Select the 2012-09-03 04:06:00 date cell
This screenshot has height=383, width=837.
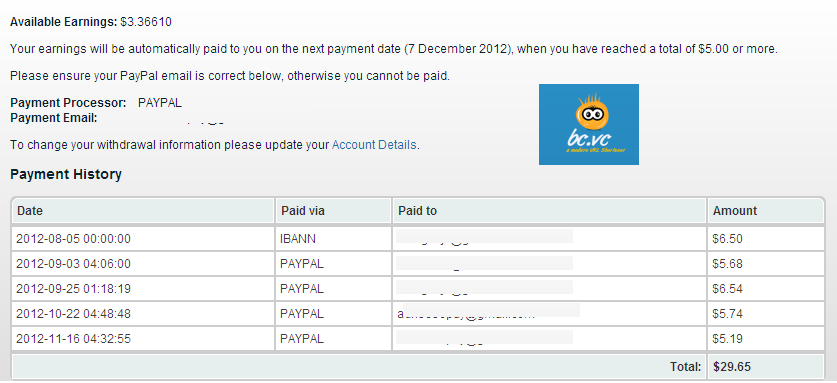click(143, 264)
